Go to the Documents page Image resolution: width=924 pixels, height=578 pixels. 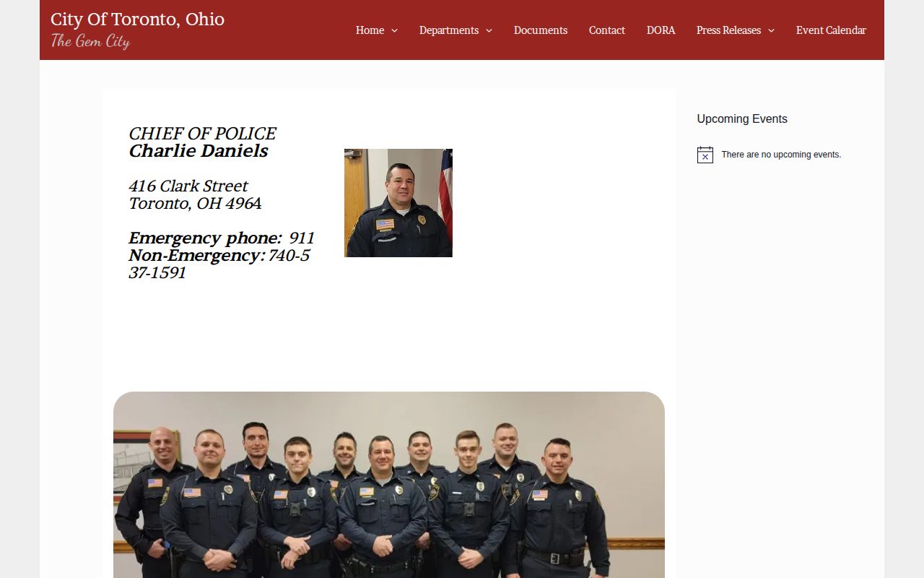[x=541, y=30]
